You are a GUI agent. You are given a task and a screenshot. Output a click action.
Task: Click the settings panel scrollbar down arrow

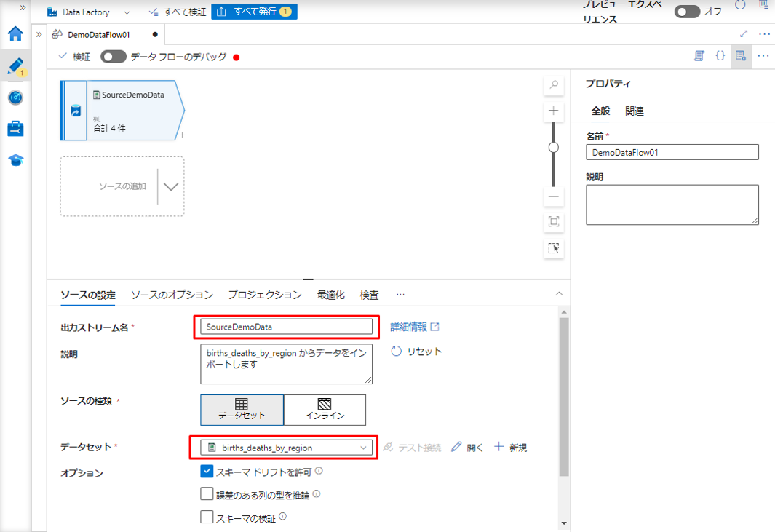tap(564, 523)
